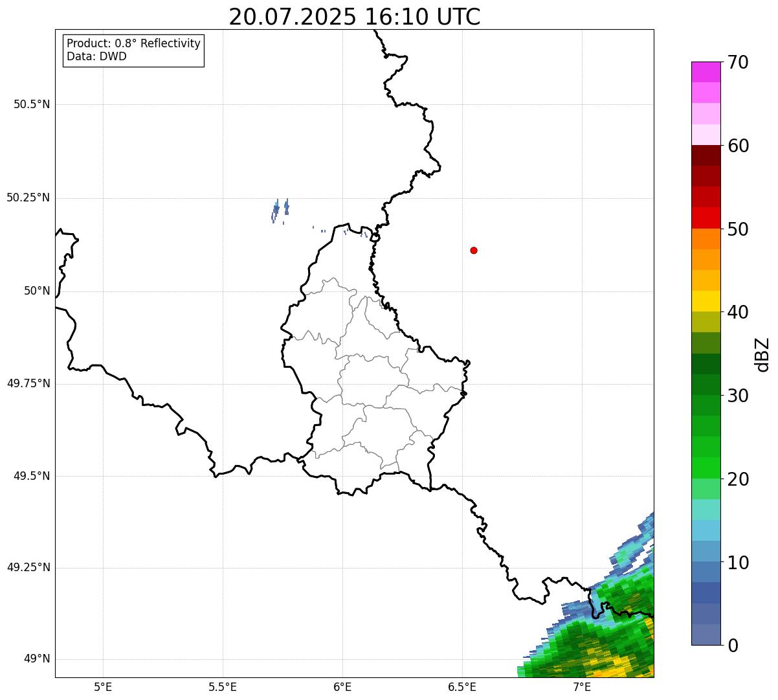The image size is (778, 700).
Task: Click the "6.5°E" longitude label
Action: pos(462,686)
